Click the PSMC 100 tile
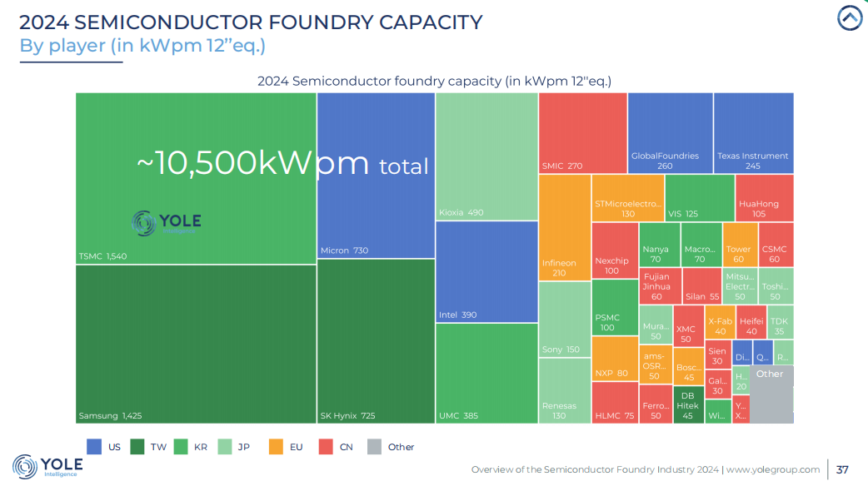Screen dimensions: 868x486 click(615, 308)
